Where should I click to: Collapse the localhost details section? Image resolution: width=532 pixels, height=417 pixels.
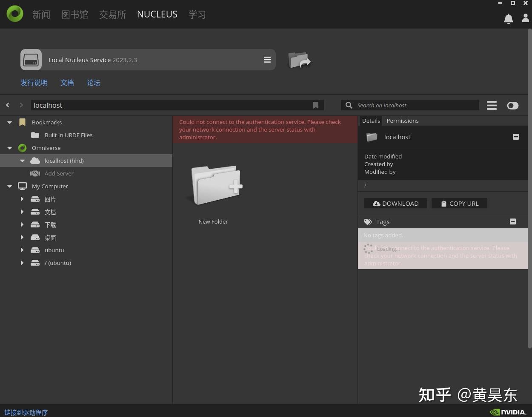(516, 137)
